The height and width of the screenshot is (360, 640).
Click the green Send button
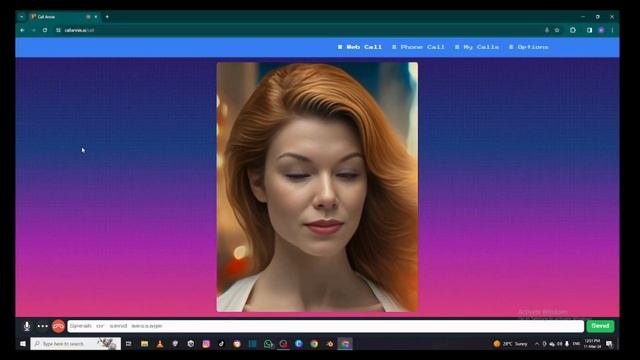click(x=600, y=326)
